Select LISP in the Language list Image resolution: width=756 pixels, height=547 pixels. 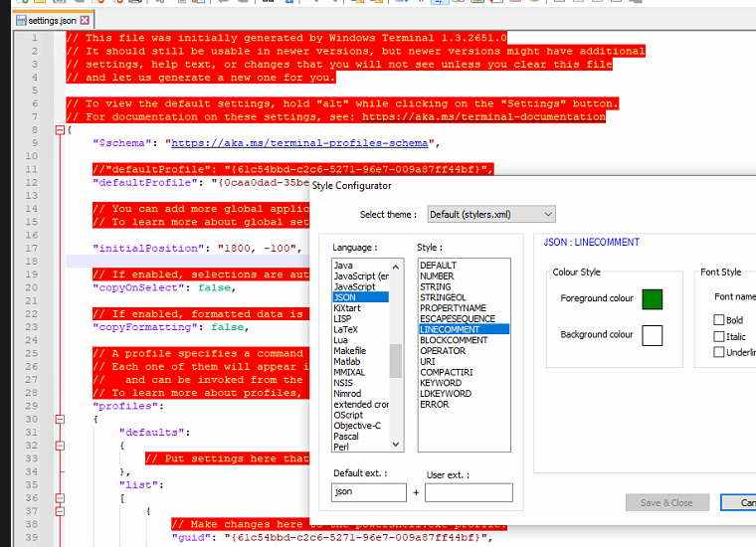tap(342, 319)
